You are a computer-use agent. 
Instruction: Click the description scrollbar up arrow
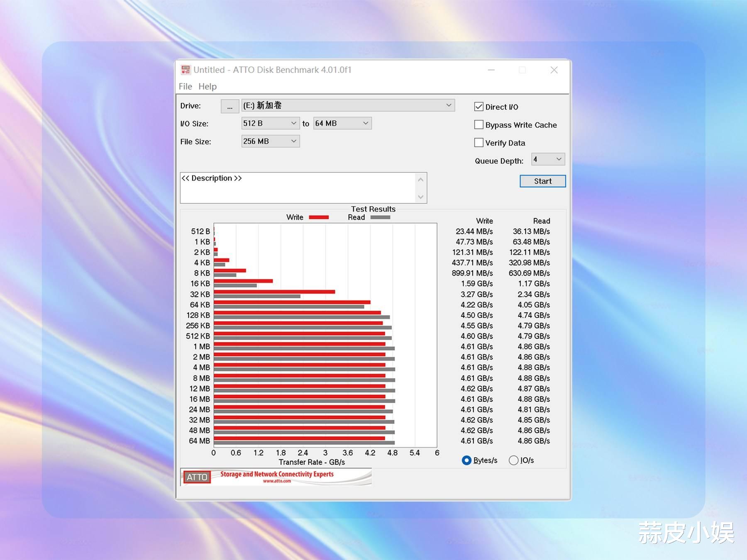pos(420,180)
